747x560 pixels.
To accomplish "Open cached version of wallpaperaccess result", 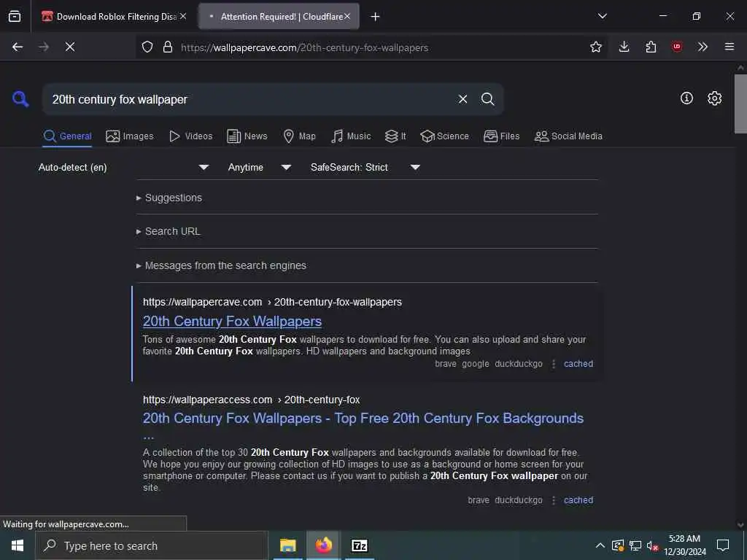I will (x=578, y=500).
